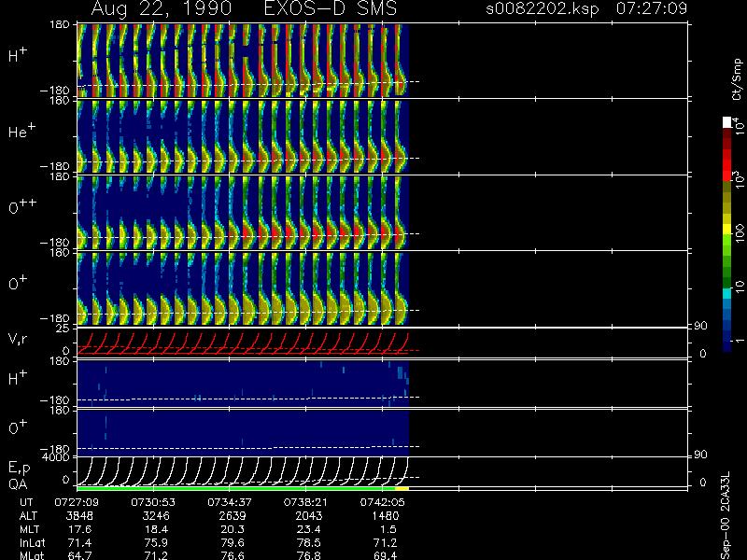Click the ALT value '3848'
Image resolution: width=747 pixels, height=560 pixels.
coord(79,516)
